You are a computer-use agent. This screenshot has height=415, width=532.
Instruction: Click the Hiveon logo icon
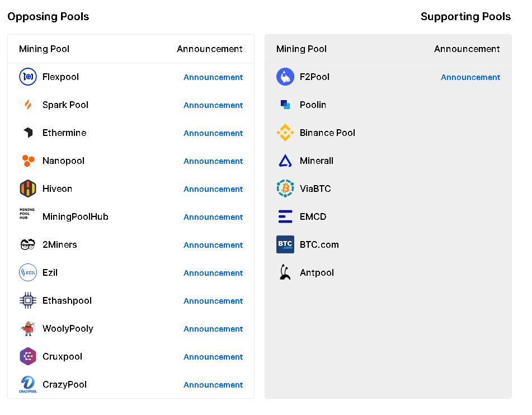coord(28,188)
